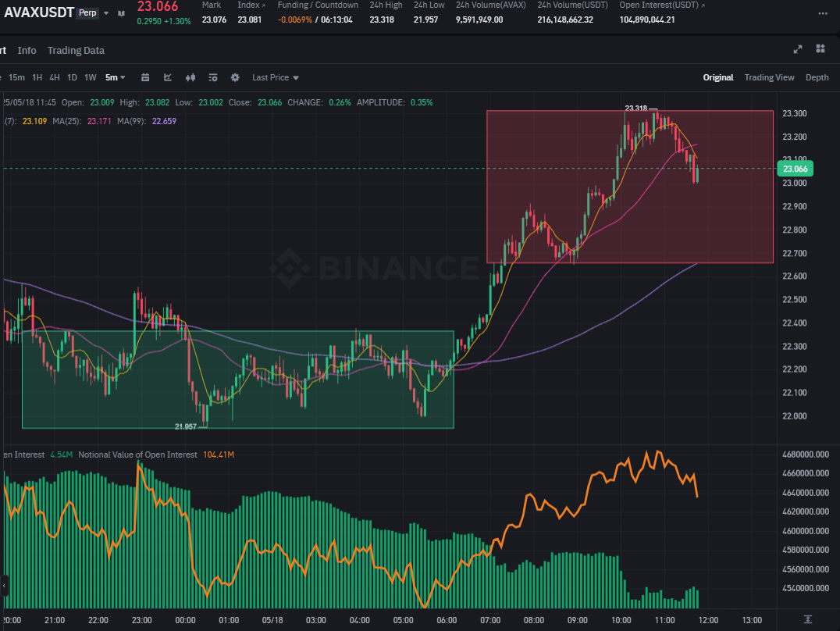840x631 pixels.
Task: Open the chart display options icon
Action: (x=212, y=78)
